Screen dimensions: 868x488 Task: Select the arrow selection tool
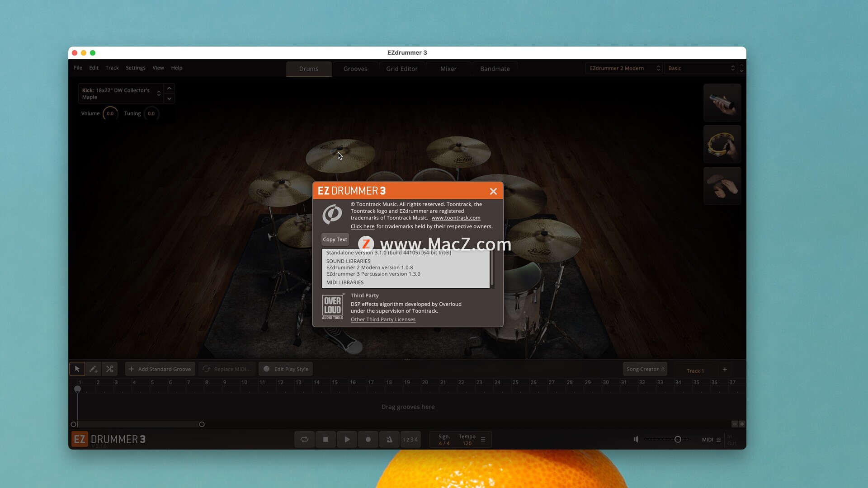[77, 369]
